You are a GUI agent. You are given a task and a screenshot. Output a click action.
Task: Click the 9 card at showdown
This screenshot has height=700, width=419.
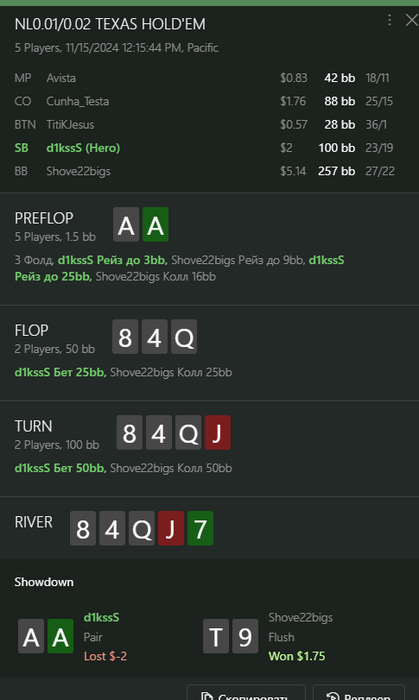point(245,636)
